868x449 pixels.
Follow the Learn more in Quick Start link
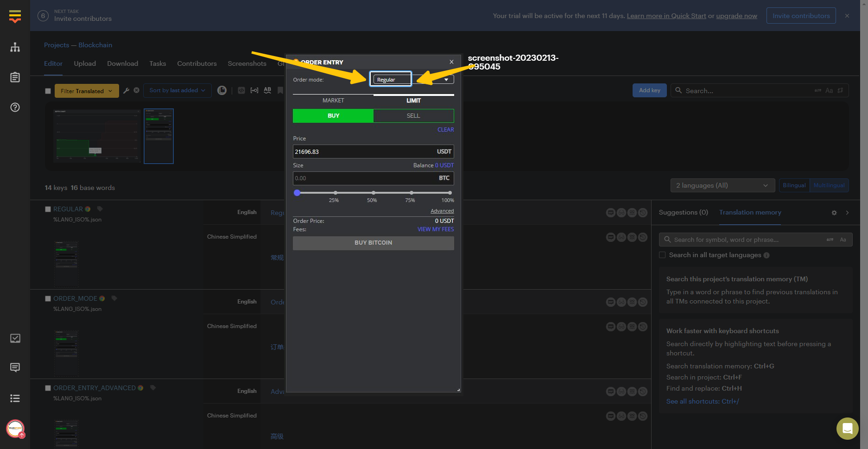click(x=666, y=15)
